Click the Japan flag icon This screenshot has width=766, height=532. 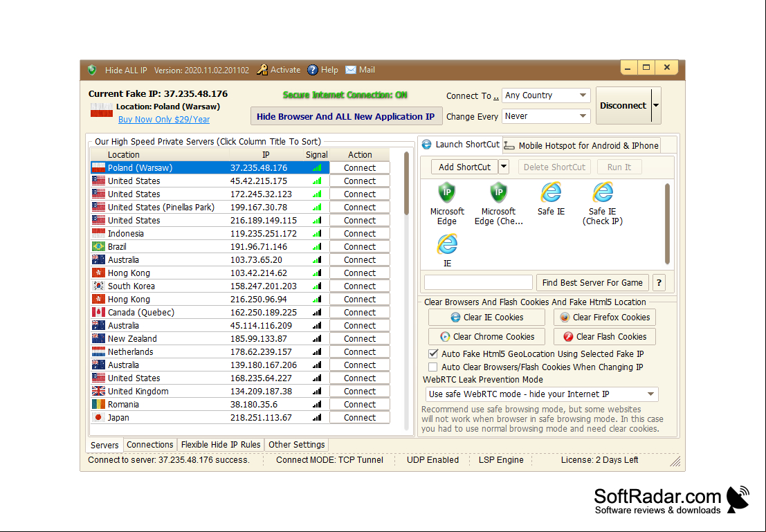click(98, 418)
